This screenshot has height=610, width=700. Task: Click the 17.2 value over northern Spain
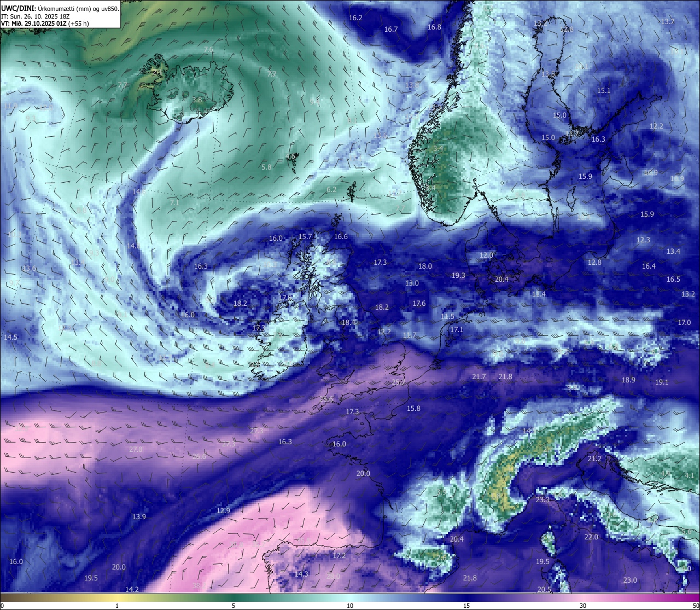(339, 556)
